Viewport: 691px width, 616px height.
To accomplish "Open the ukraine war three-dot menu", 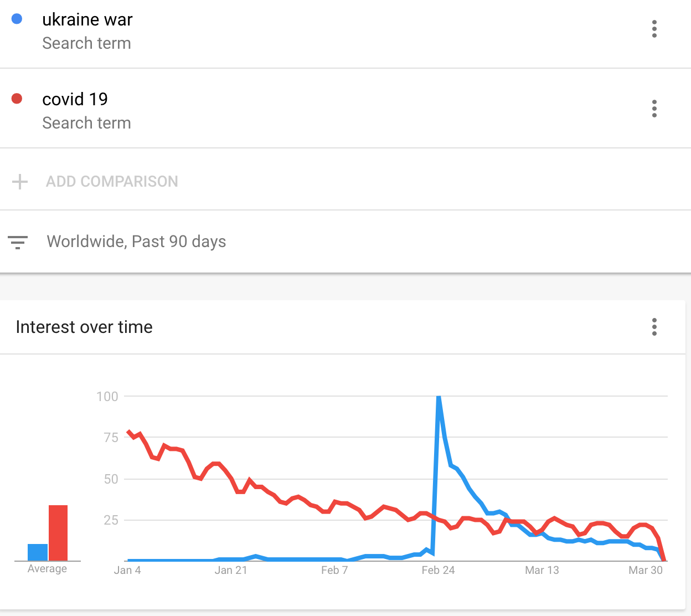I will (x=654, y=29).
